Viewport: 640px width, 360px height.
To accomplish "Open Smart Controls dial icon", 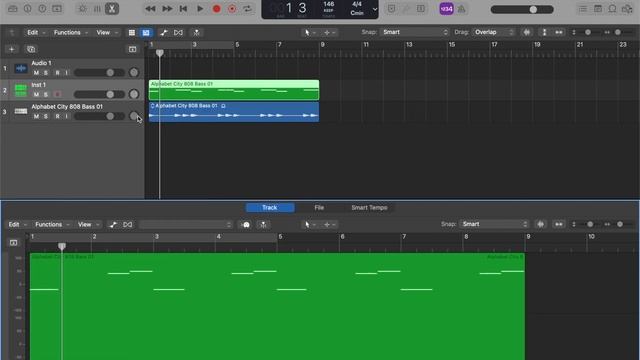I will (x=82, y=9).
